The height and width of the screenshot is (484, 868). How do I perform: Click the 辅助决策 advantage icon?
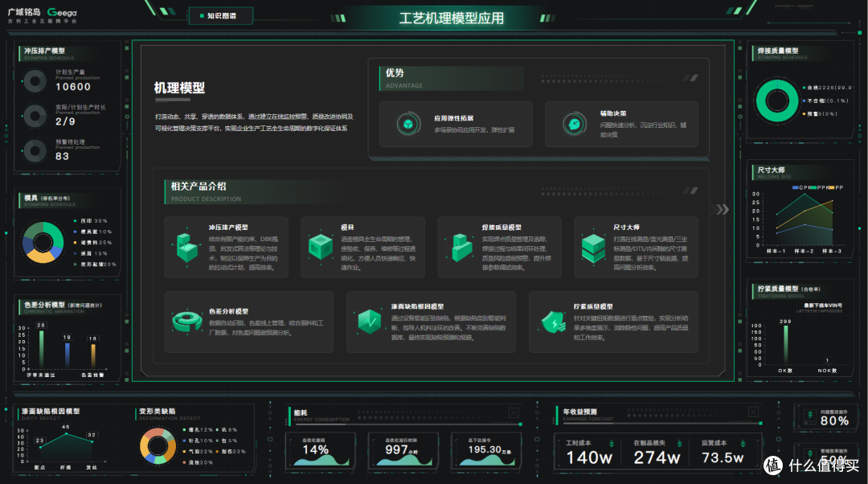(x=574, y=124)
